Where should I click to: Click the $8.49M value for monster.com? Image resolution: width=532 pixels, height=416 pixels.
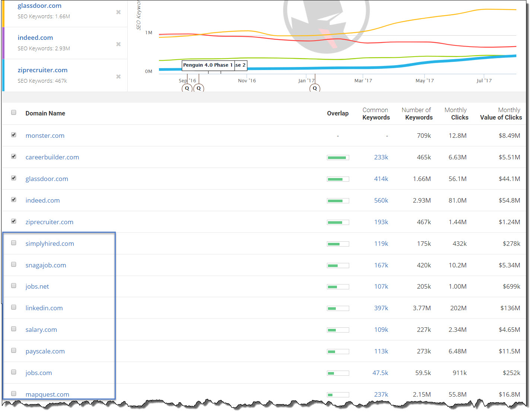click(x=509, y=136)
